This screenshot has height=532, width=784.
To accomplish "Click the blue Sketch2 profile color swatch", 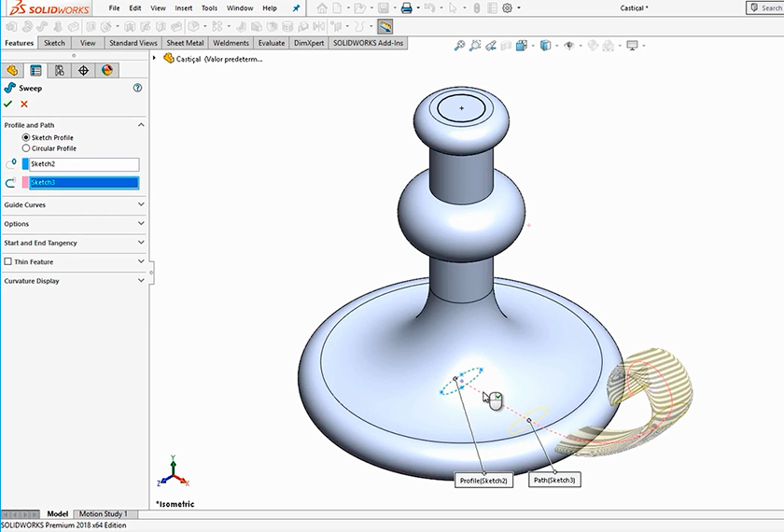I will [x=26, y=164].
